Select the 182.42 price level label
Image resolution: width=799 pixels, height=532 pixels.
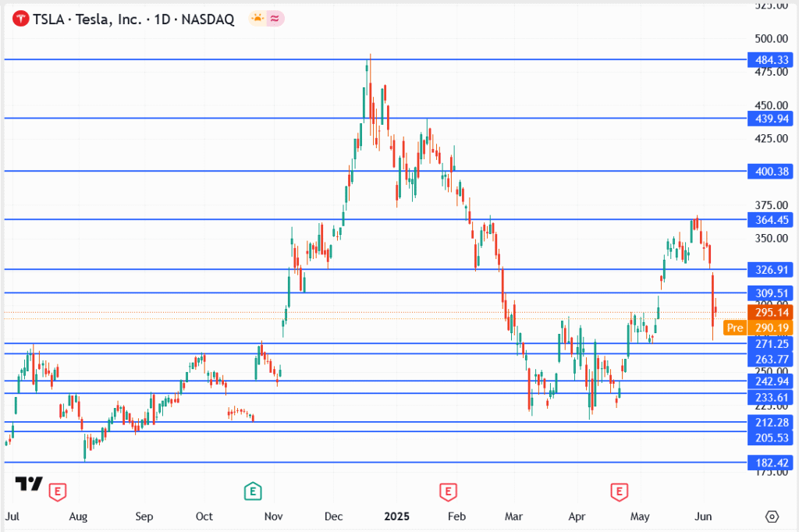[769, 463]
